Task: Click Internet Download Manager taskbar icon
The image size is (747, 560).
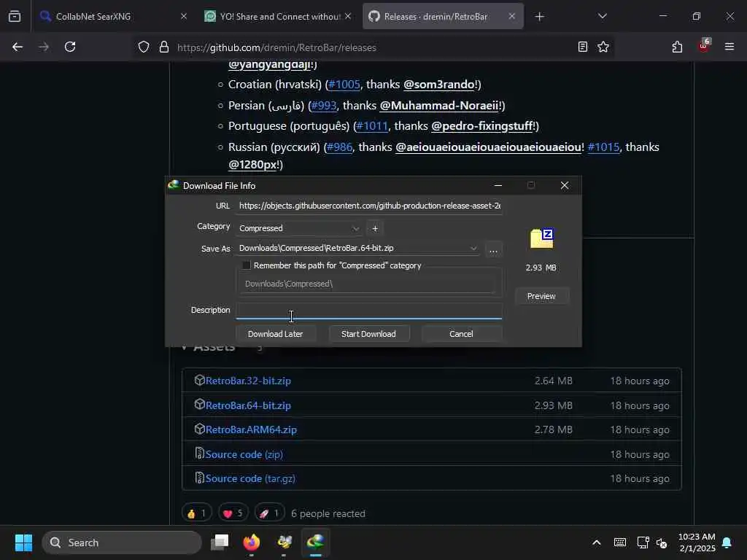Action: coord(315,542)
